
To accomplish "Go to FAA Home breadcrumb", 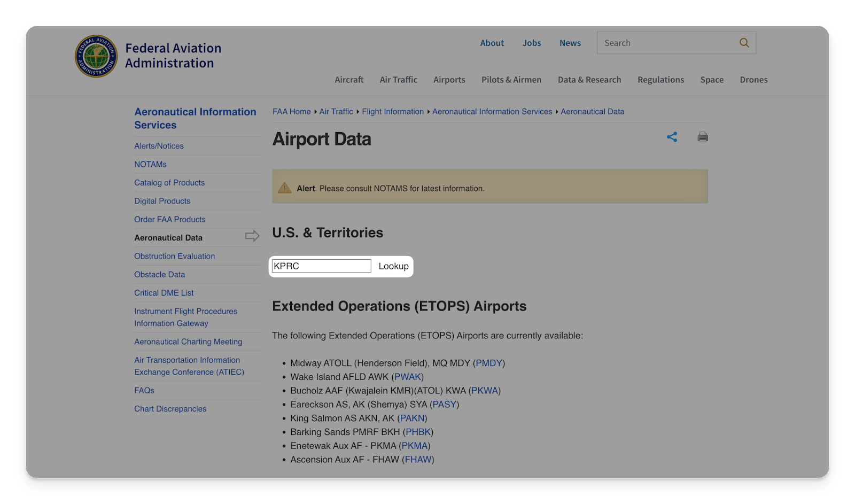I will pos(292,112).
